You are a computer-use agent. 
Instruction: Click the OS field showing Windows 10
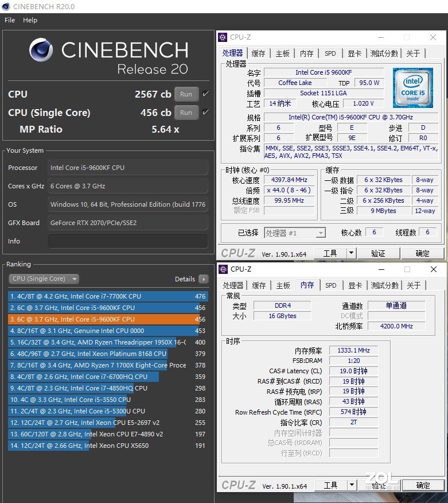tap(128, 204)
